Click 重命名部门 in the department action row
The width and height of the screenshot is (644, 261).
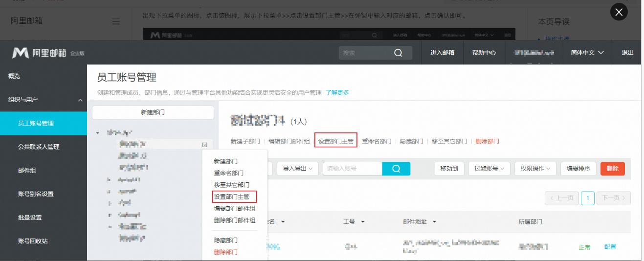click(x=377, y=141)
